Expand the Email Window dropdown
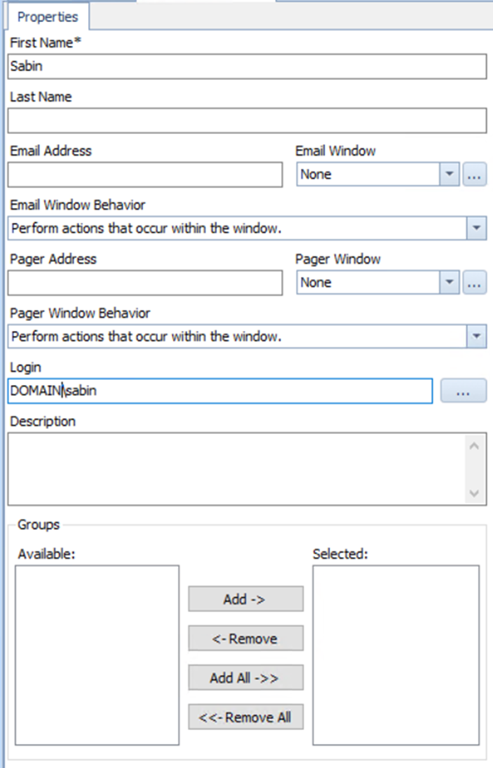Image resolution: width=493 pixels, height=768 pixels. coord(449,174)
